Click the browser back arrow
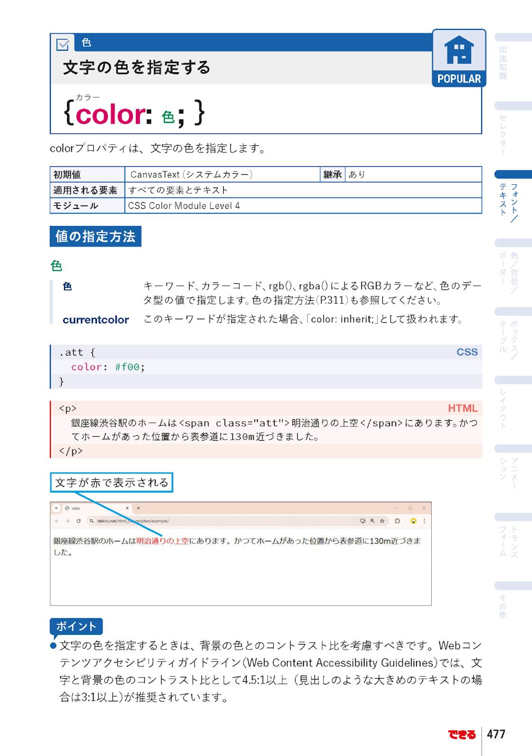Image resolution: width=532 pixels, height=756 pixels. pyautogui.click(x=57, y=521)
